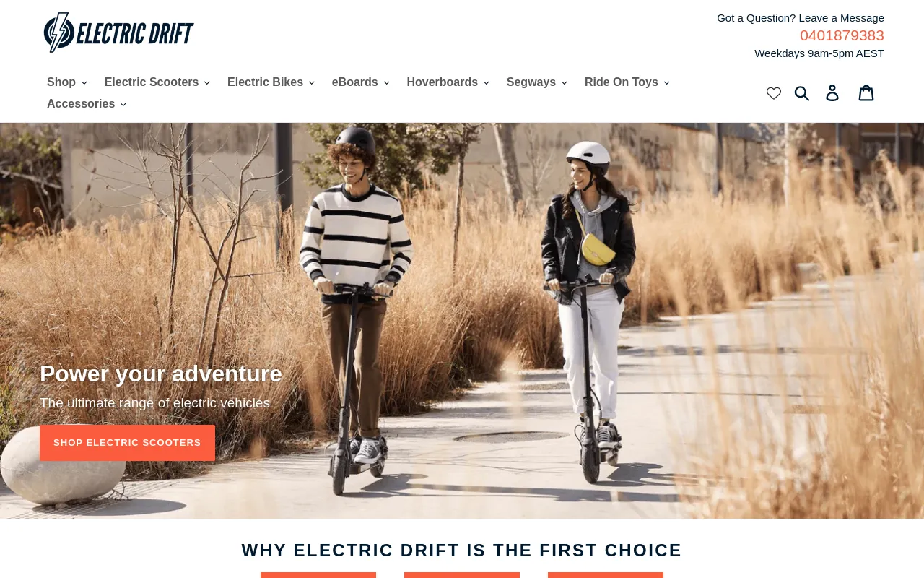The height and width of the screenshot is (578, 924).
Task: Click the Power your adventure heading
Action: point(161,374)
